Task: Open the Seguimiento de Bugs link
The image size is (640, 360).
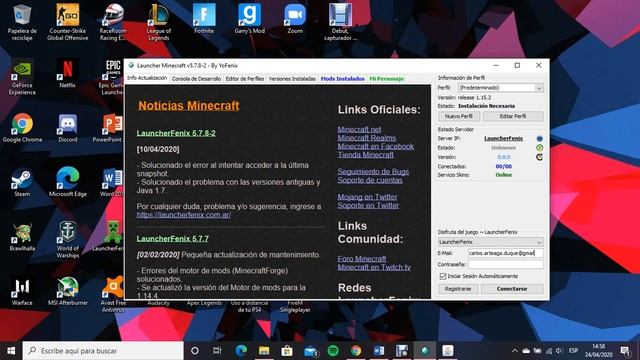Action: pos(373,172)
